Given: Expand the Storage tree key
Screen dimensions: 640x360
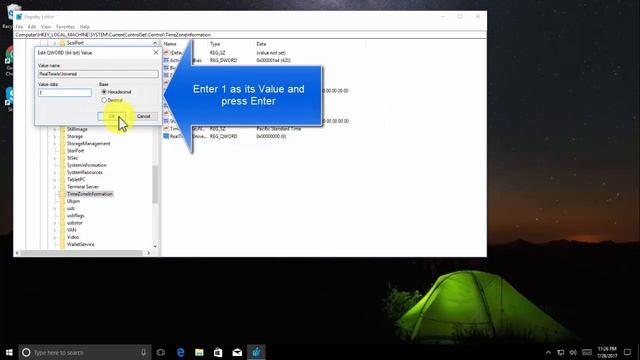Looking at the screenshot, I should (x=55, y=136).
